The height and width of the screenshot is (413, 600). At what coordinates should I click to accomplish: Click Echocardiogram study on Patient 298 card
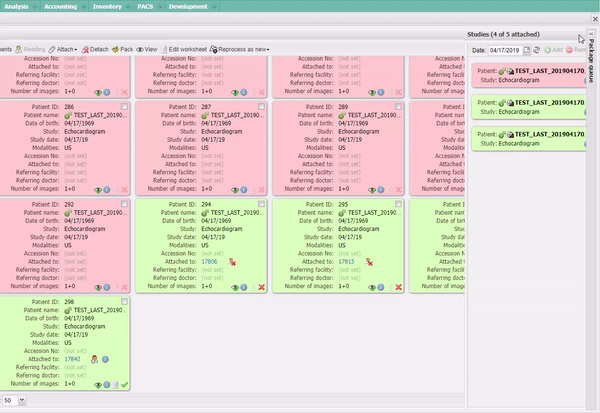click(85, 326)
